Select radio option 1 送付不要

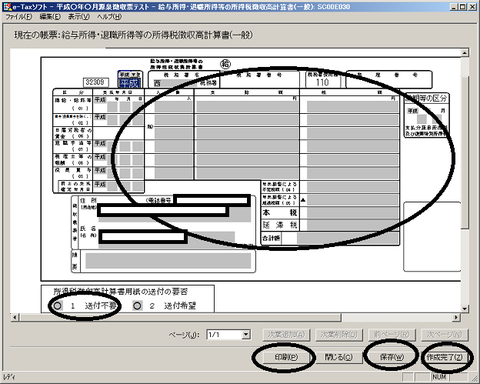(58, 305)
